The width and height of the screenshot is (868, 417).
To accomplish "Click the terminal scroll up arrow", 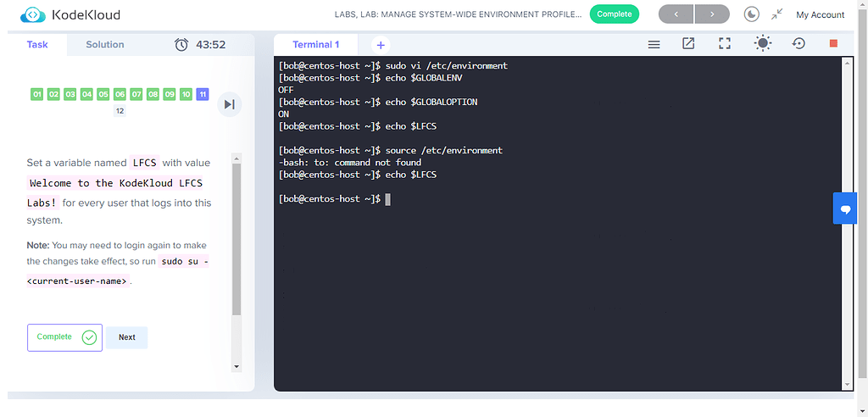I will [x=847, y=63].
